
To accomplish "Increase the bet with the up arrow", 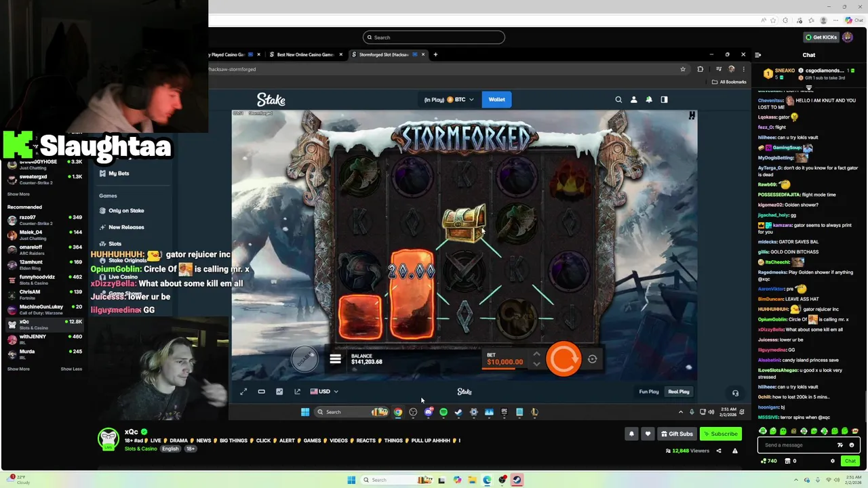I will click(x=536, y=354).
